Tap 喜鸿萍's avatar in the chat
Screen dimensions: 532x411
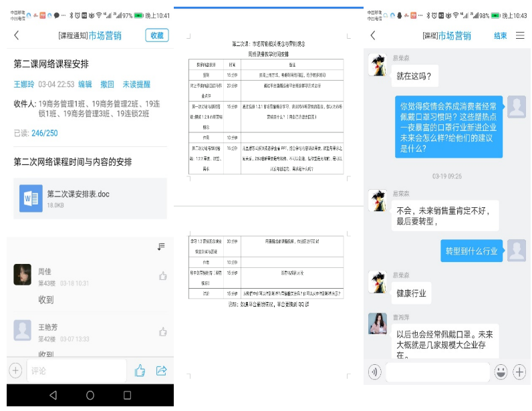click(x=378, y=323)
